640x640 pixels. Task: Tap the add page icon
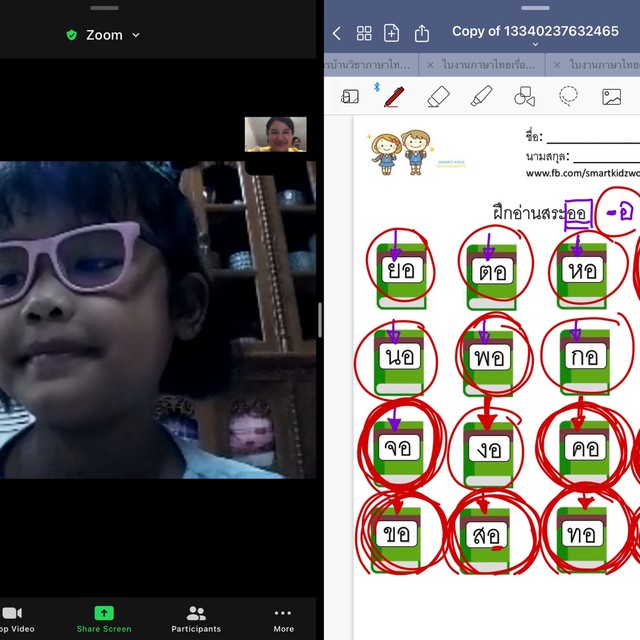pyautogui.click(x=392, y=33)
